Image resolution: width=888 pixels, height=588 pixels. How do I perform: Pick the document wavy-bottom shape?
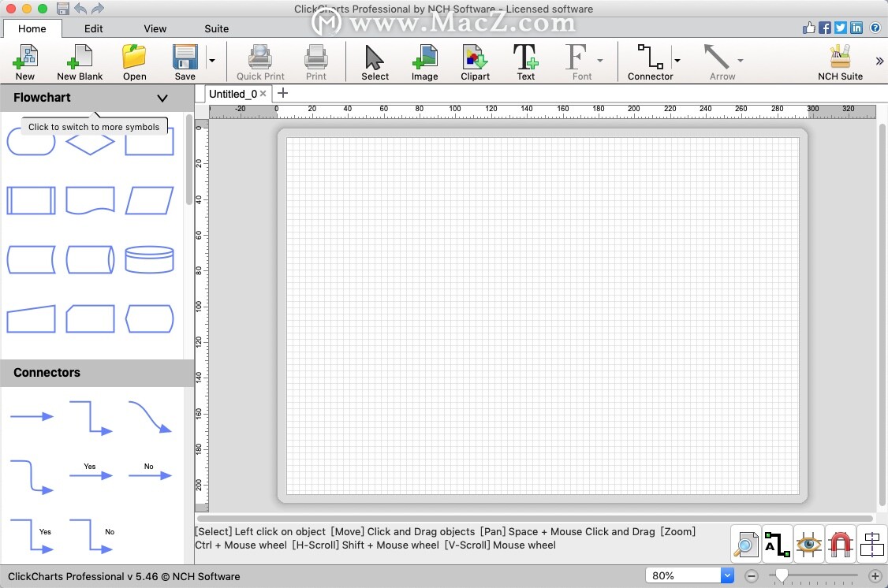pyautogui.click(x=90, y=200)
